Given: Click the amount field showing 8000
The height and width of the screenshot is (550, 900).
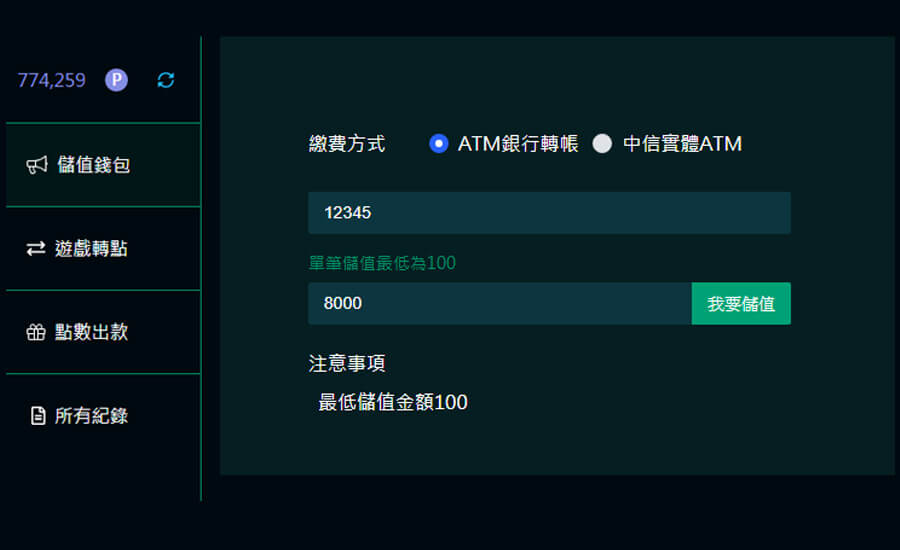Looking at the screenshot, I should pos(499,303).
